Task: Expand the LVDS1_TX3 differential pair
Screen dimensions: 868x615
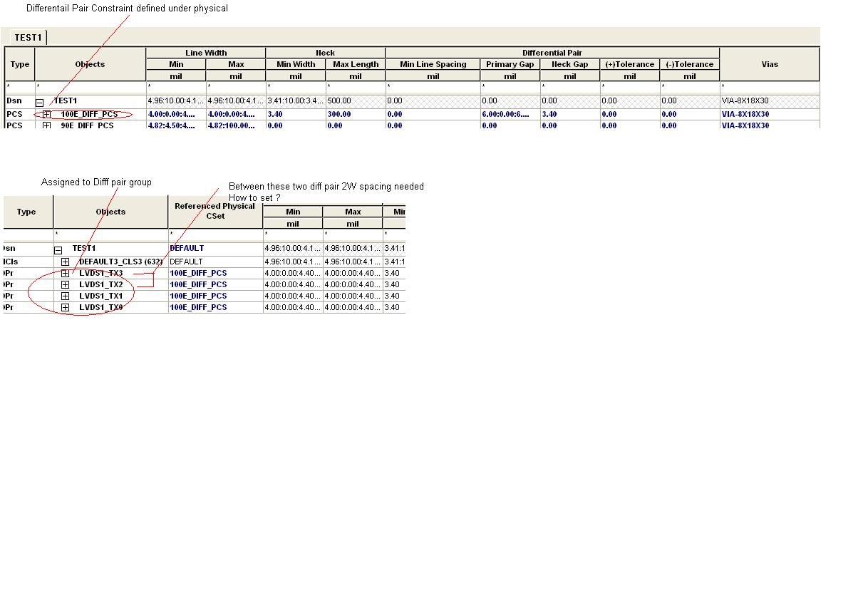Action: (x=66, y=273)
